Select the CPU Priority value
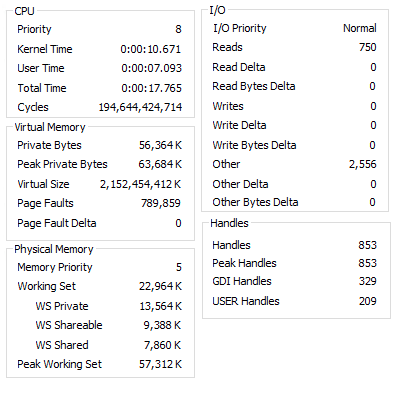The height and width of the screenshot is (393, 395). [178, 29]
